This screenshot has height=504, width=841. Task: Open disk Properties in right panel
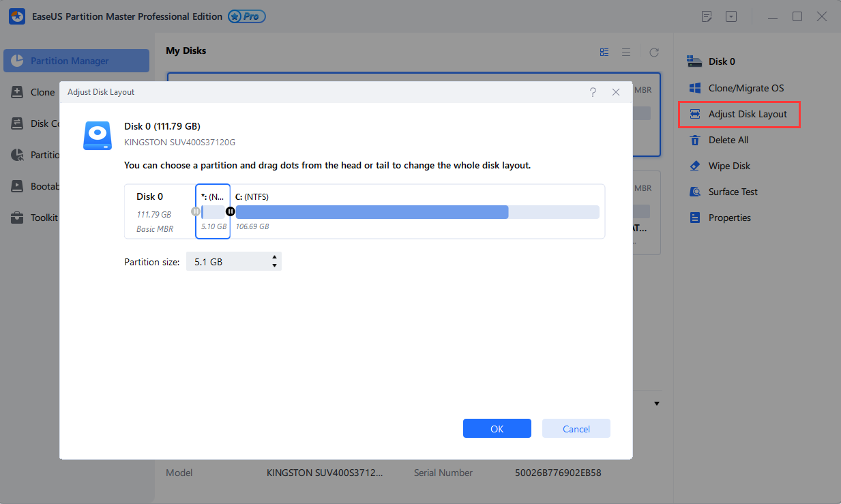pos(729,218)
